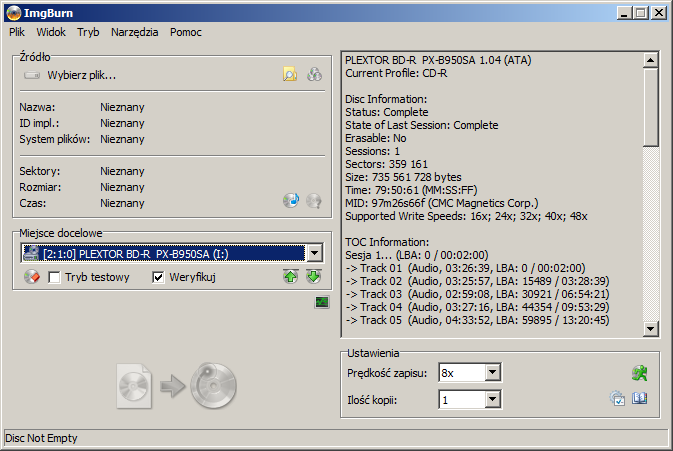This screenshot has height=451, width=673.
Task: Click the Current Profile: CD-R line
Action: (396, 73)
